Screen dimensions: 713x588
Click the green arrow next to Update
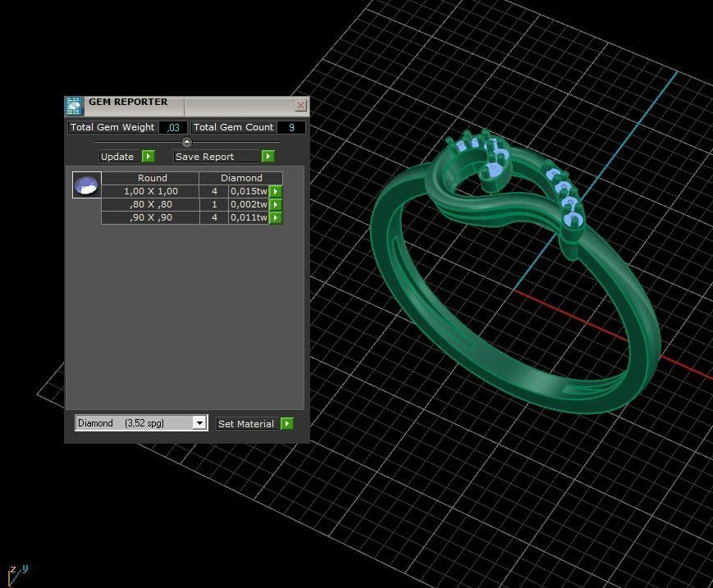pyautogui.click(x=149, y=157)
